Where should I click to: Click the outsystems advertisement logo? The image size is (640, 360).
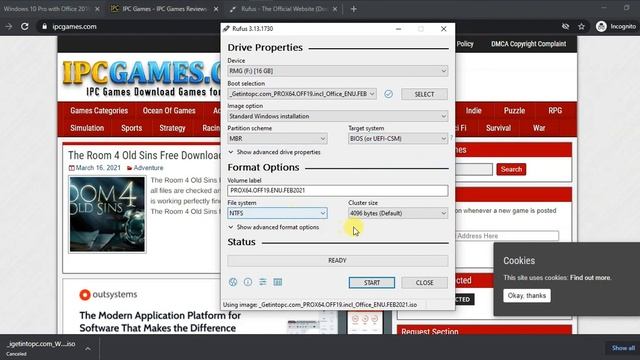pyautogui.click(x=108, y=294)
